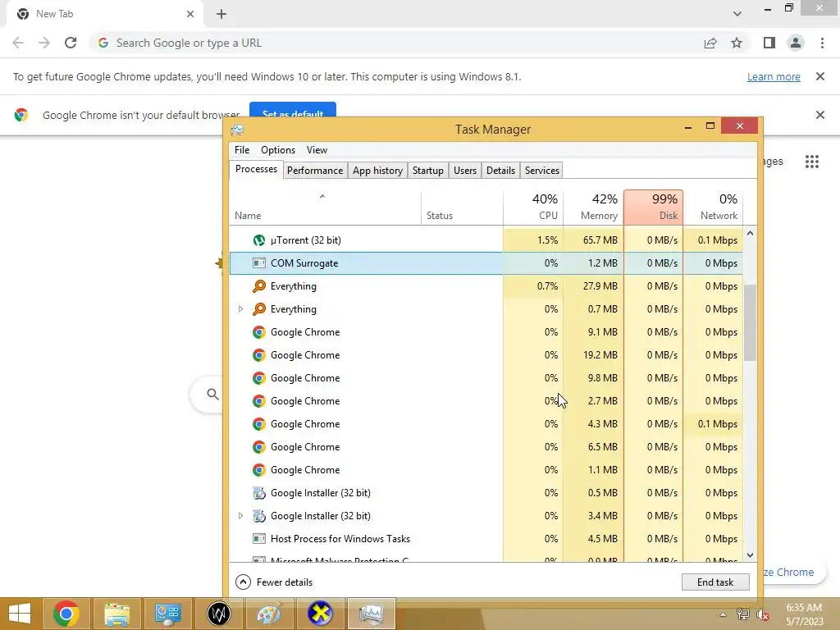The width and height of the screenshot is (840, 630).
Task: Switch to the Startup tab
Action: [x=428, y=171]
